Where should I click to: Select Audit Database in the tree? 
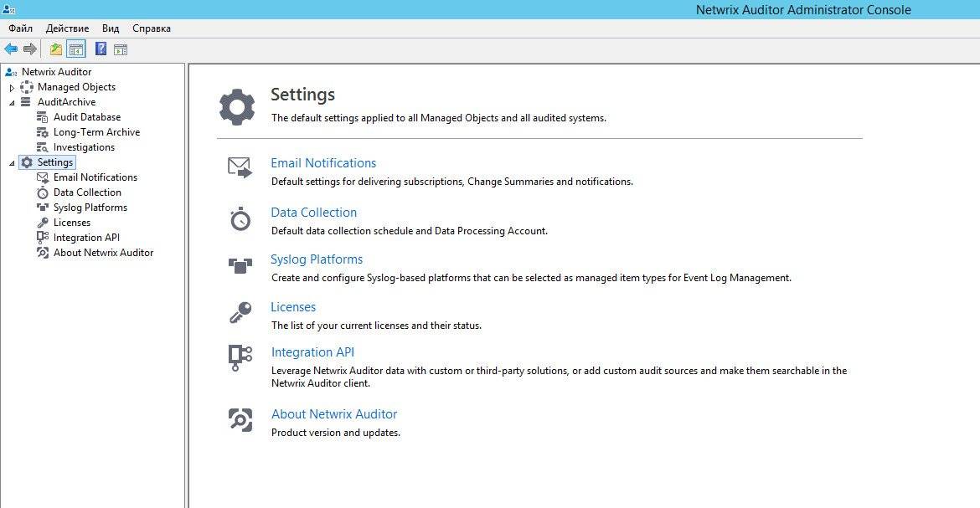[x=87, y=117]
